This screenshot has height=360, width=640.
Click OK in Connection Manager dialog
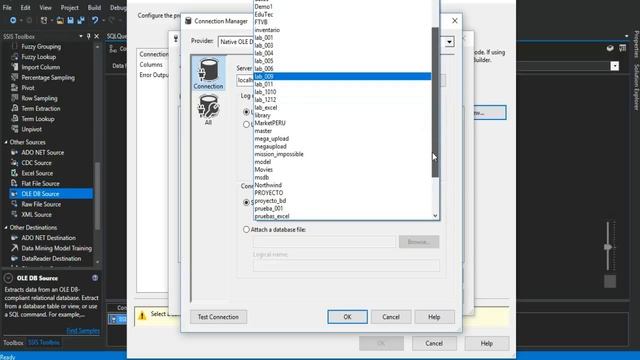pyautogui.click(x=347, y=317)
